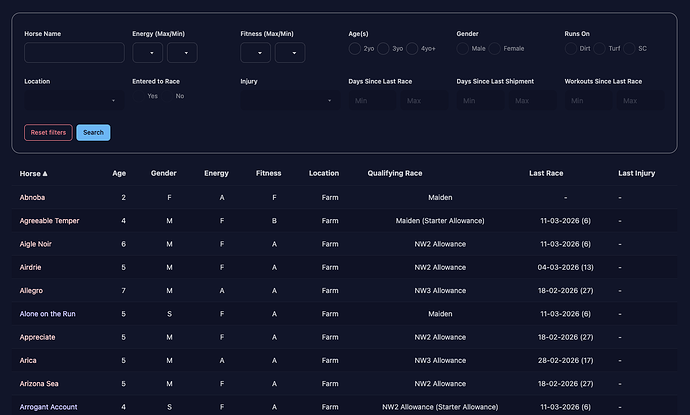690x415 pixels.
Task: Focus the Days Since Last Race Min field
Action: tap(372, 100)
